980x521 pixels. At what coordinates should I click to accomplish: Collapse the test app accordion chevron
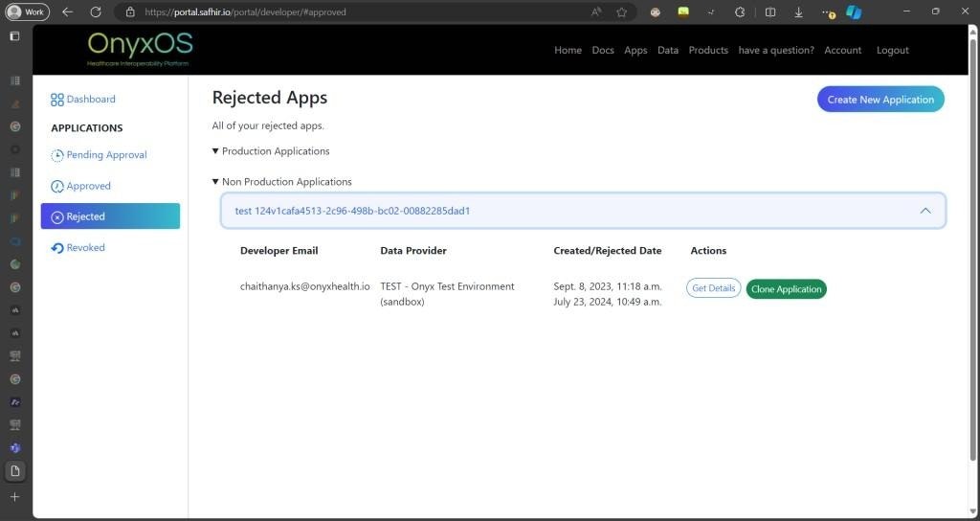pos(924,211)
